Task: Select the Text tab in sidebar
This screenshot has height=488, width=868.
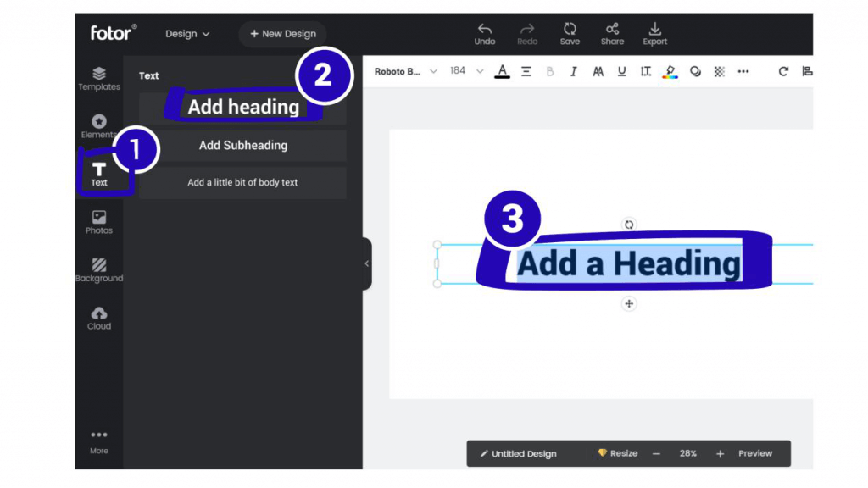Action: (99, 175)
